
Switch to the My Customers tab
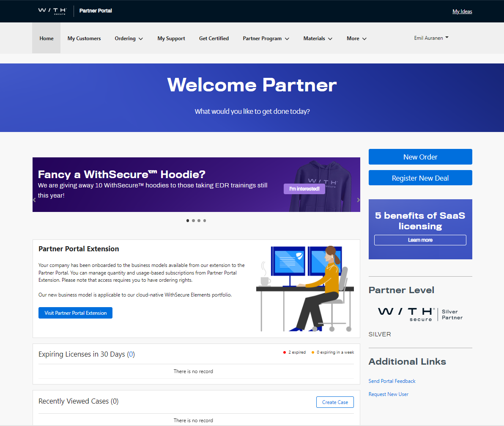(84, 38)
